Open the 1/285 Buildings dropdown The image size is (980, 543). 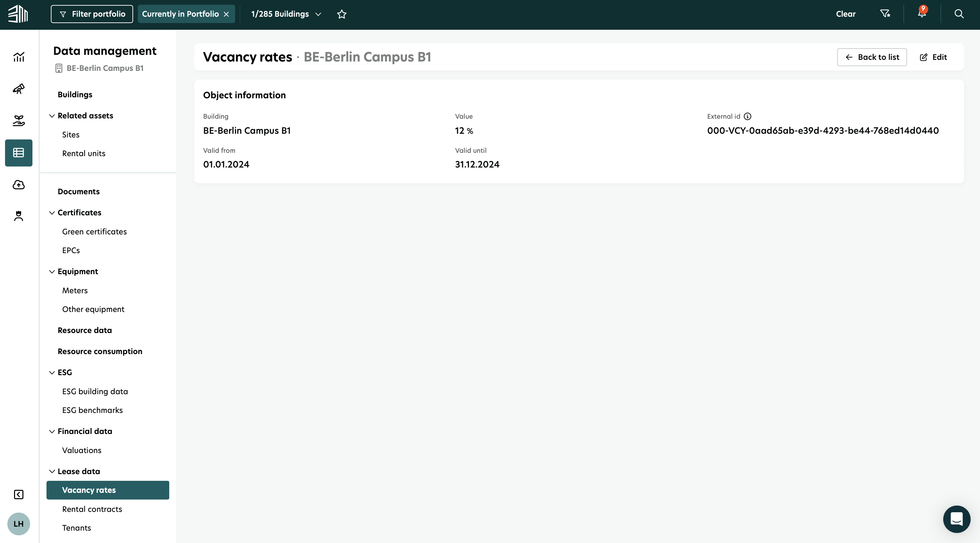point(286,14)
